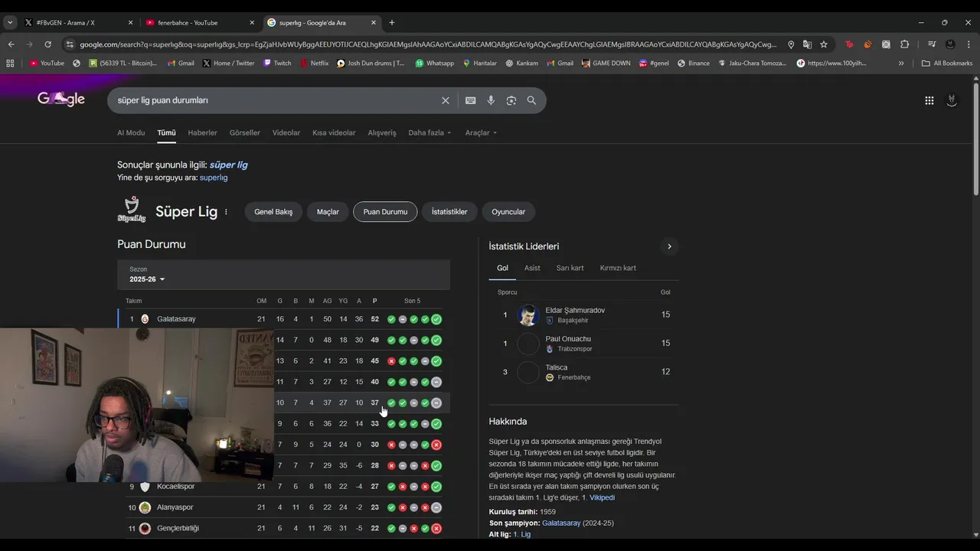The image size is (980, 551).
Task: Open the on-screen keyboard input tool
Action: point(470,100)
